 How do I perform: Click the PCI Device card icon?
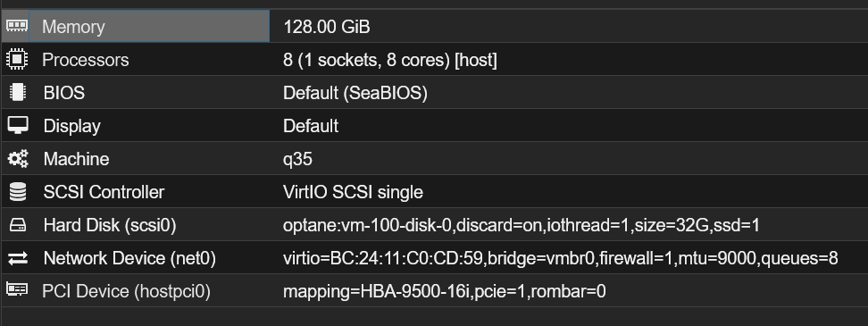[17, 290]
